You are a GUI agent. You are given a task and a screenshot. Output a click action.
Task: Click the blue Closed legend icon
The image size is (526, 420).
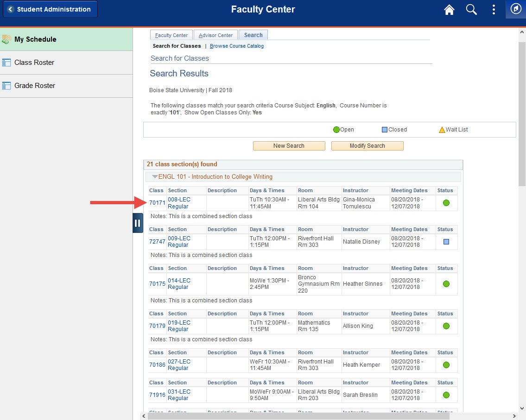click(385, 130)
